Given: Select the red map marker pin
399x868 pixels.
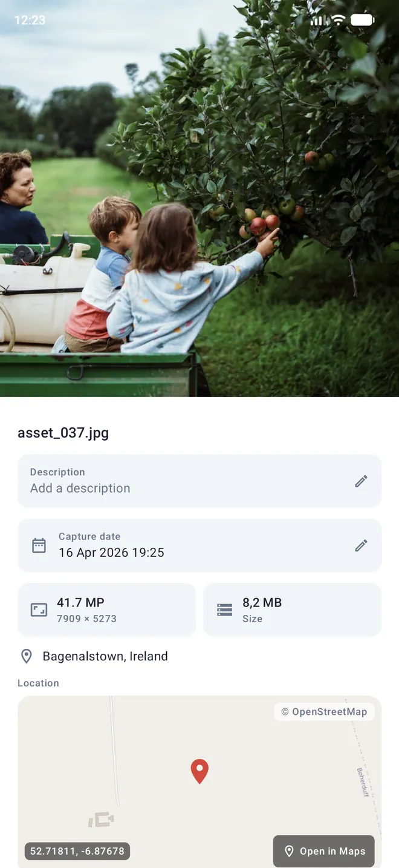Looking at the screenshot, I should click(199, 771).
